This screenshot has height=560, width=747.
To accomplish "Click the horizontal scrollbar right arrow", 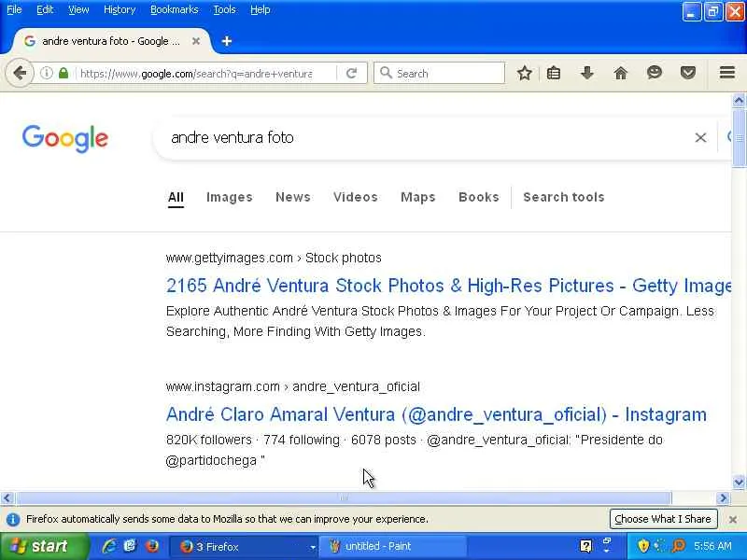I will 724,498.
